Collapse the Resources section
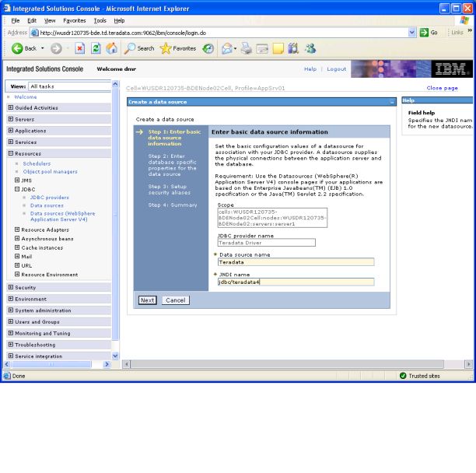The image size is (476, 473). click(11, 153)
